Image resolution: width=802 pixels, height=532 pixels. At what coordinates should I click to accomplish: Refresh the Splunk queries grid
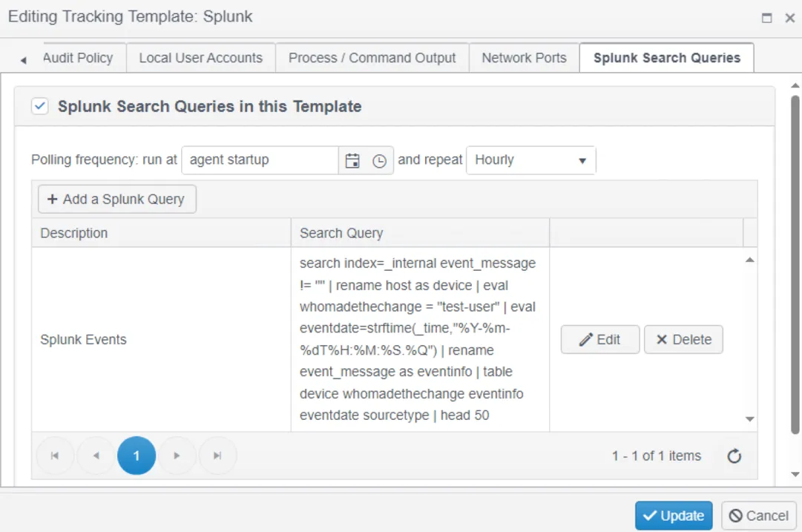click(x=734, y=456)
